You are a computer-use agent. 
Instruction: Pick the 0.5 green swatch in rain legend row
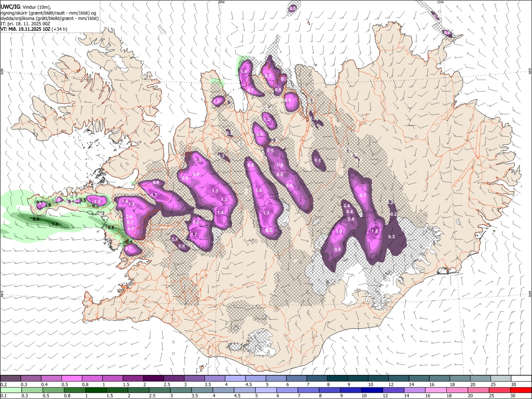(x=53, y=390)
